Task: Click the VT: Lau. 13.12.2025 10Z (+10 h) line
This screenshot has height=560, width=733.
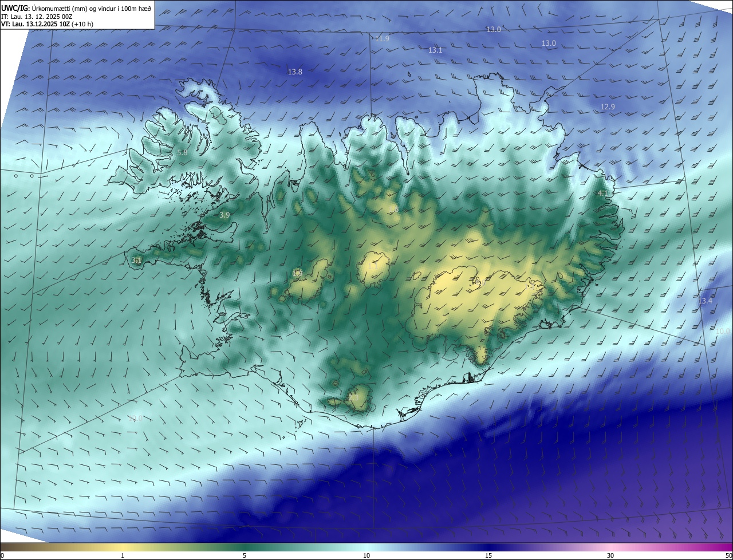Action: 47,24
